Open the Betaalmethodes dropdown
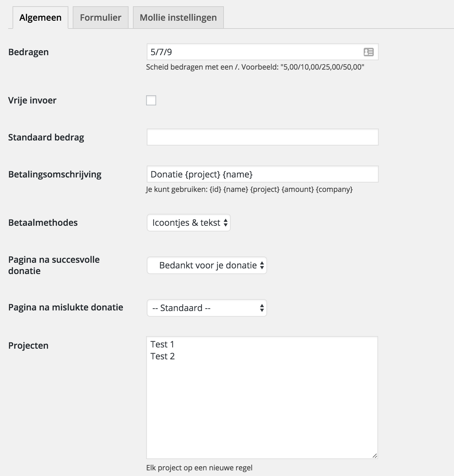The height and width of the screenshot is (476, 454). [x=189, y=223]
